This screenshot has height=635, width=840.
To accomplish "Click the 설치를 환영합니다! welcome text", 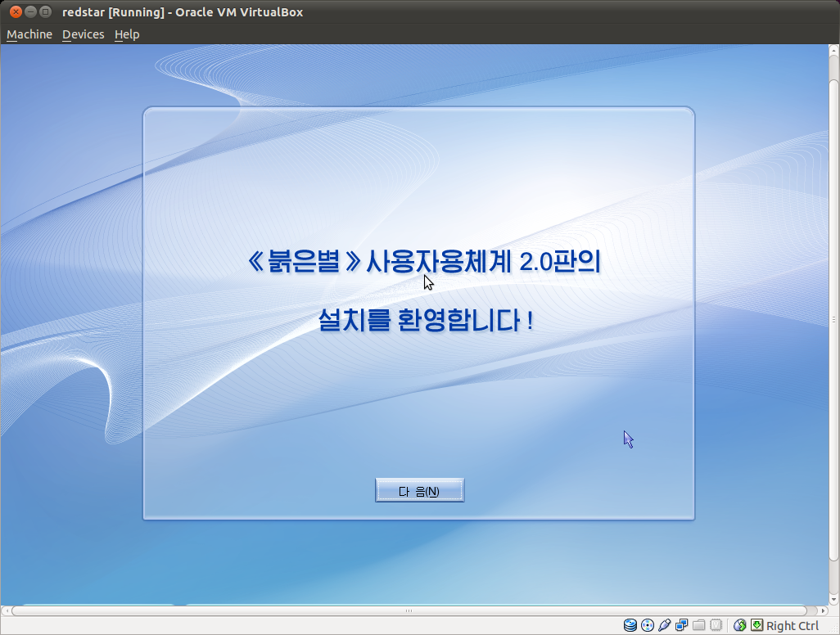I will [426, 320].
